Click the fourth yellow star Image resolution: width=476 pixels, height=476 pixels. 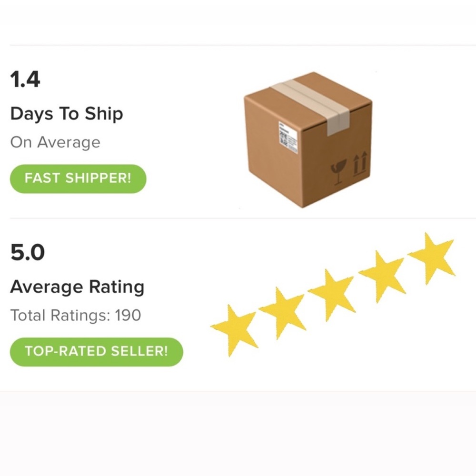[383, 276]
